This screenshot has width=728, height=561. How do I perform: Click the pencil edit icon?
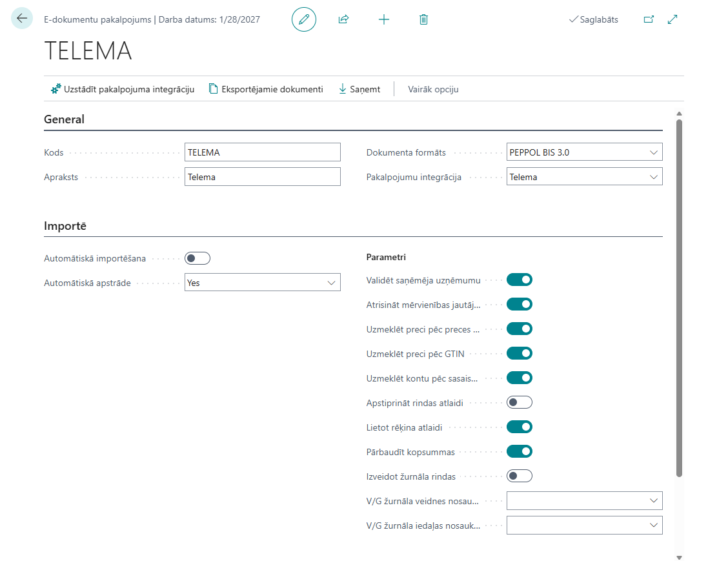(304, 19)
